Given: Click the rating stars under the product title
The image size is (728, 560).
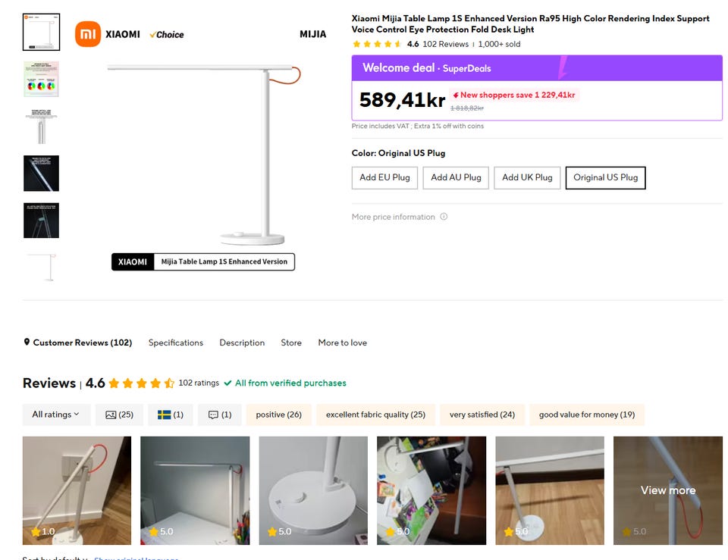Looking at the screenshot, I should pyautogui.click(x=377, y=44).
